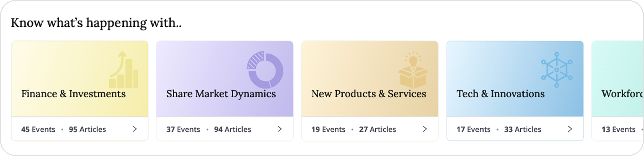Click the 27 Articles count
644x156 pixels.
377,129
